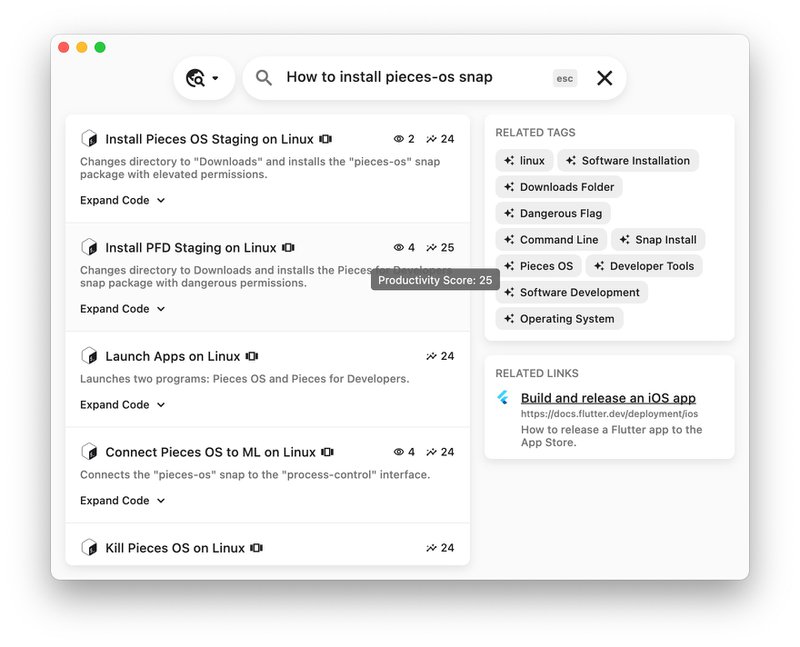Select the Snap Install tag
Viewport: 800px width, 647px height.
coord(658,240)
